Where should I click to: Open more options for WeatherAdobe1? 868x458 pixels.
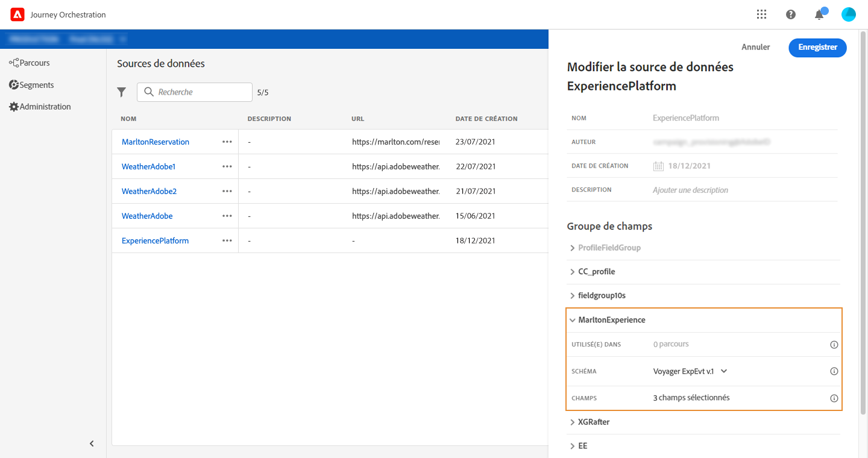(227, 166)
